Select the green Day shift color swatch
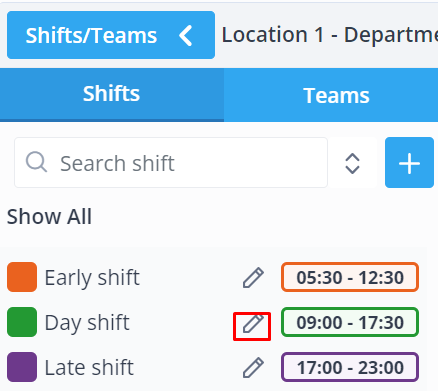 [22, 322]
